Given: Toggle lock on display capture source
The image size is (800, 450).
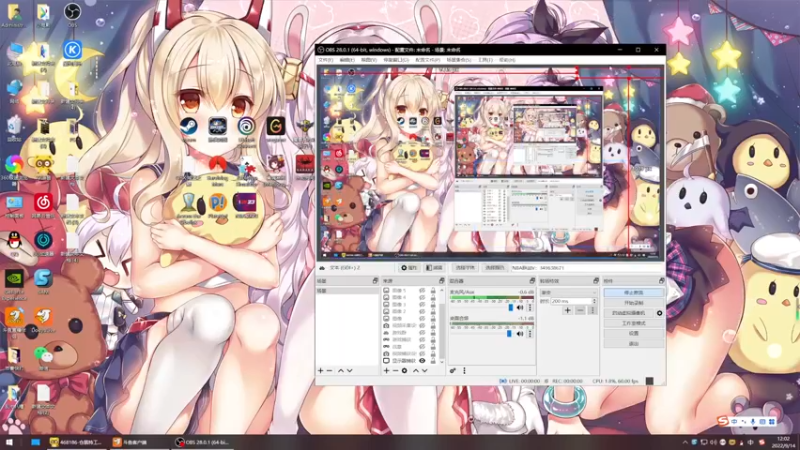Looking at the screenshot, I should (x=433, y=361).
